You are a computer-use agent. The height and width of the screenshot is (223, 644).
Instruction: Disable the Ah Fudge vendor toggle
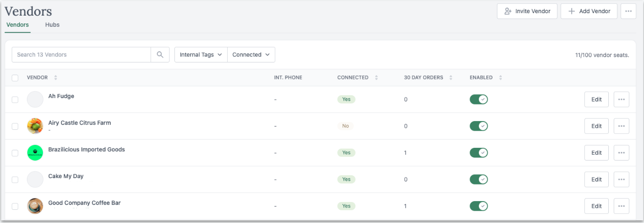(478, 100)
